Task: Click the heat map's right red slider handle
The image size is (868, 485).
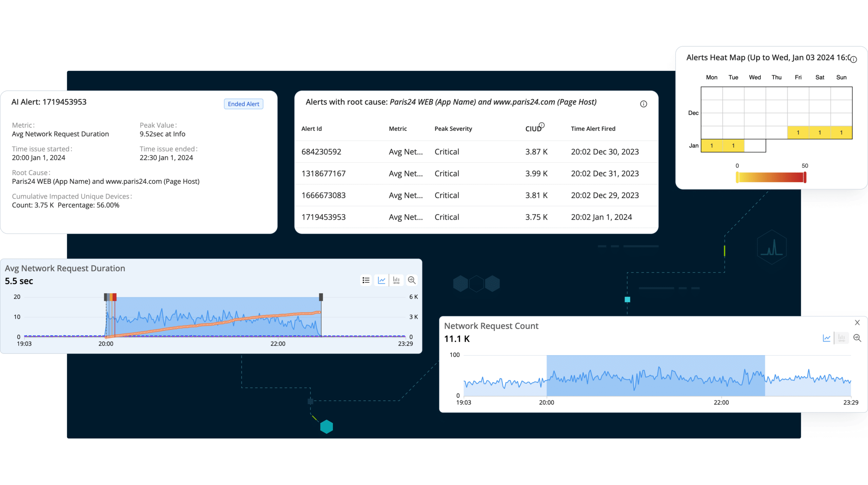Action: [805, 178]
